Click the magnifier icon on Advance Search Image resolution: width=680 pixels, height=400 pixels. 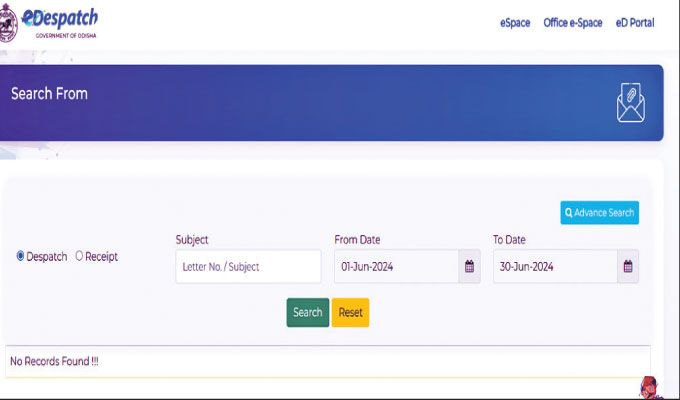tap(569, 213)
